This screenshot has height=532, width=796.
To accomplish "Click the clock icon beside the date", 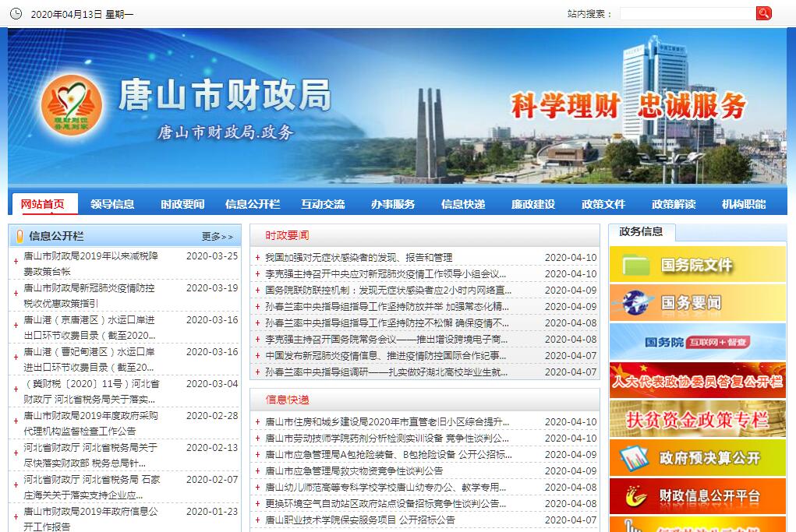I will click(16, 14).
